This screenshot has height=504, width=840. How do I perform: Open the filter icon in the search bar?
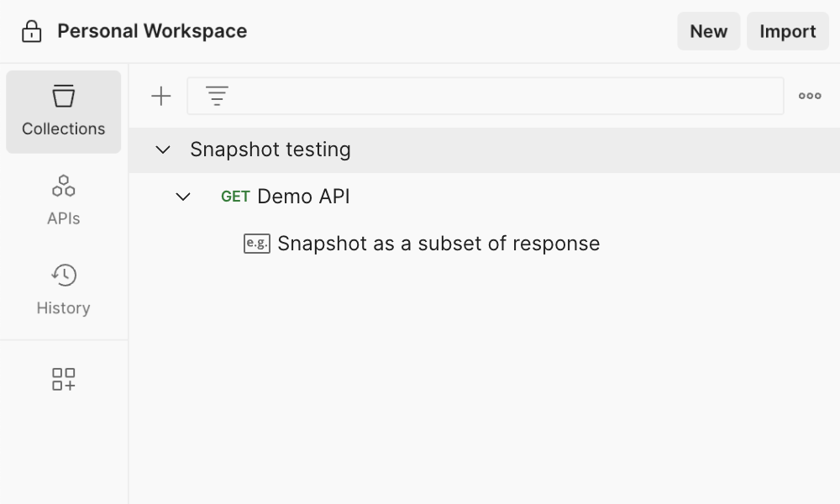(x=217, y=95)
